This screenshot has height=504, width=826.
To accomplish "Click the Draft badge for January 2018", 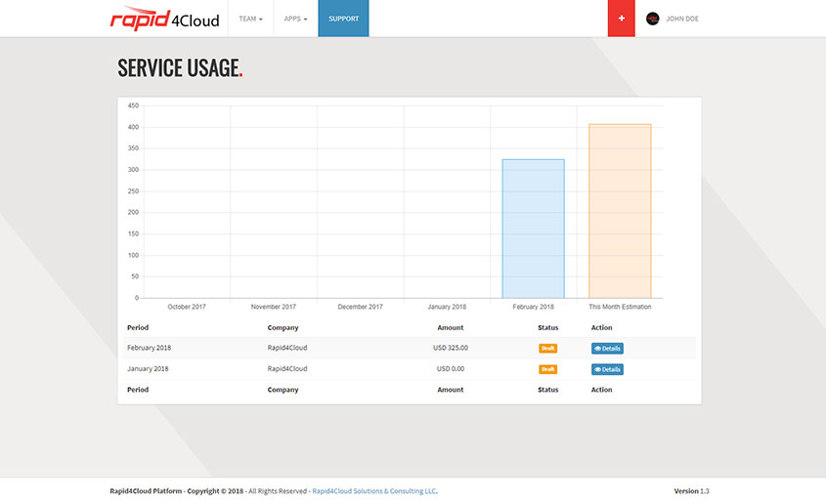I will click(547, 369).
